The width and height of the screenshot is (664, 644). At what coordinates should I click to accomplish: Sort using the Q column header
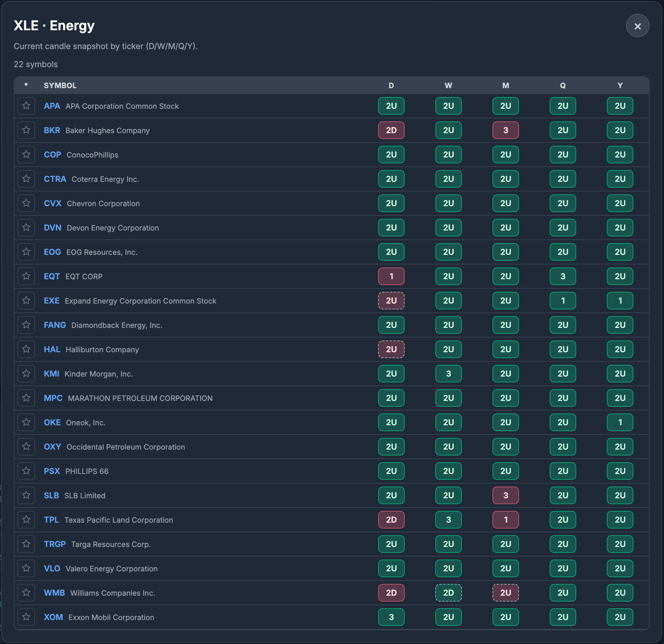tap(563, 85)
